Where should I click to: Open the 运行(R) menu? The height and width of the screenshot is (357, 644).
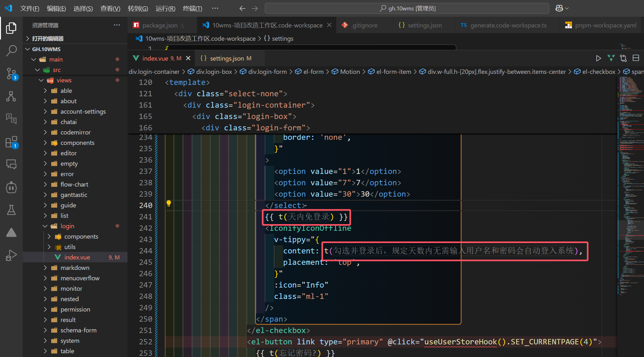click(x=165, y=9)
